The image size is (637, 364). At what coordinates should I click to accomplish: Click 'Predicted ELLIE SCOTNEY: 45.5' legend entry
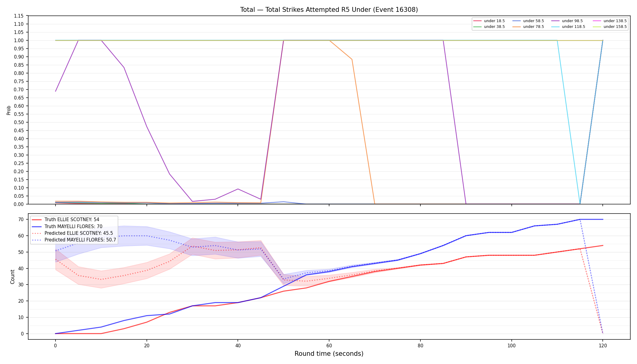[x=72, y=233]
